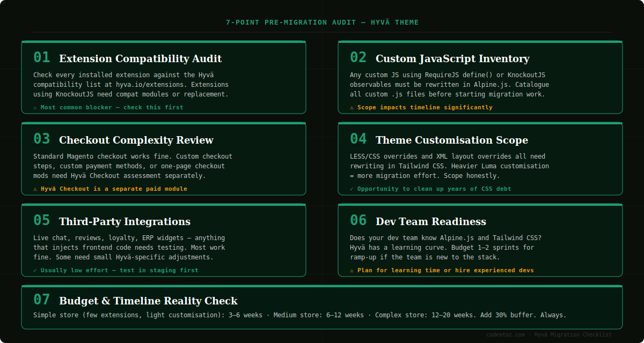
Task: Click the checkmark icon beside 'Opportunity to clean up'
Action: tap(352, 189)
